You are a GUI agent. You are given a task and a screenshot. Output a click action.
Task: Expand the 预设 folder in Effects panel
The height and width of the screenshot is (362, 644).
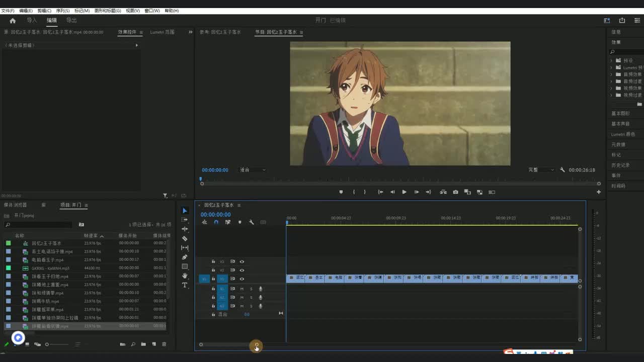point(611,60)
